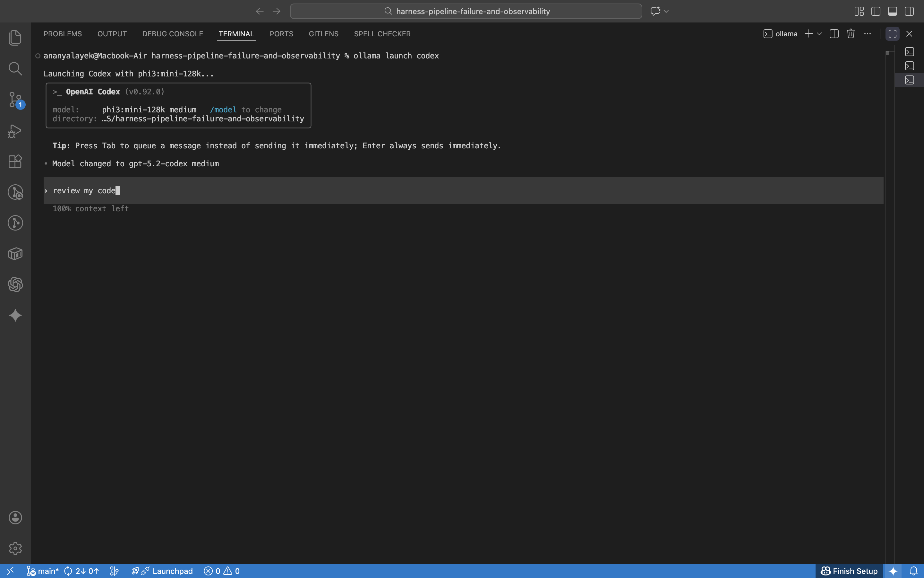
Task: Select the TERMINAL tab
Action: [236, 34]
